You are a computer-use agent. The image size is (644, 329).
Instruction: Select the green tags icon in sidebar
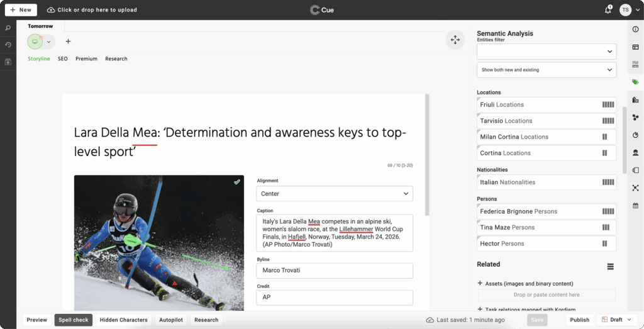point(635,82)
